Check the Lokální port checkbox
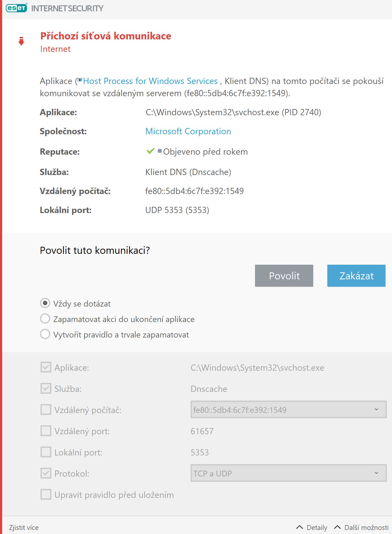The width and height of the screenshot is (392, 534). (46, 452)
